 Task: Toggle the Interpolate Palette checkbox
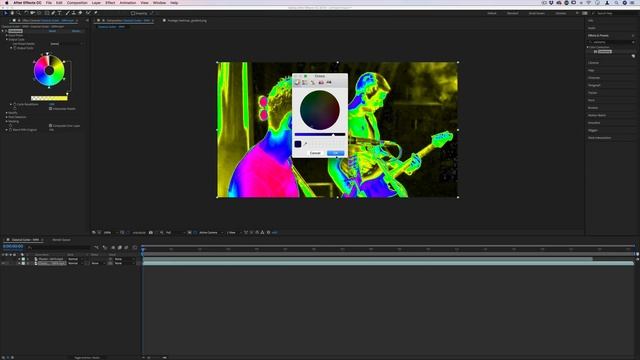pos(51,109)
